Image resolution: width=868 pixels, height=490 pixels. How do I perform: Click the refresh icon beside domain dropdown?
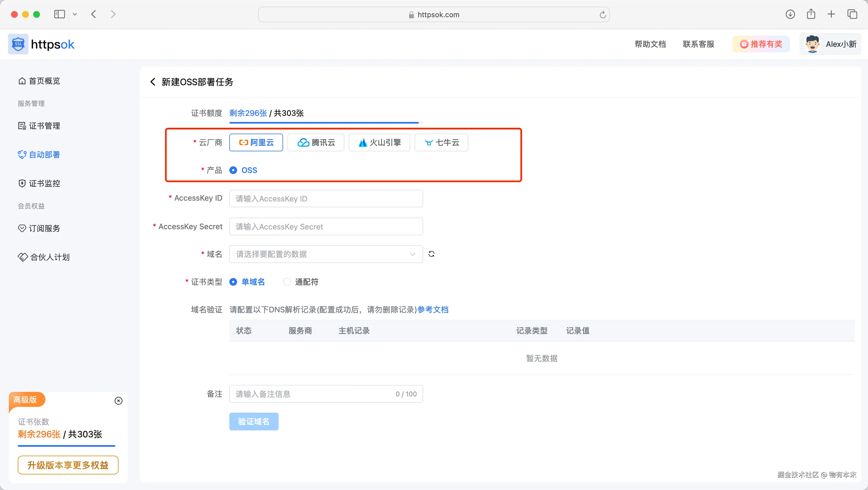(x=431, y=254)
